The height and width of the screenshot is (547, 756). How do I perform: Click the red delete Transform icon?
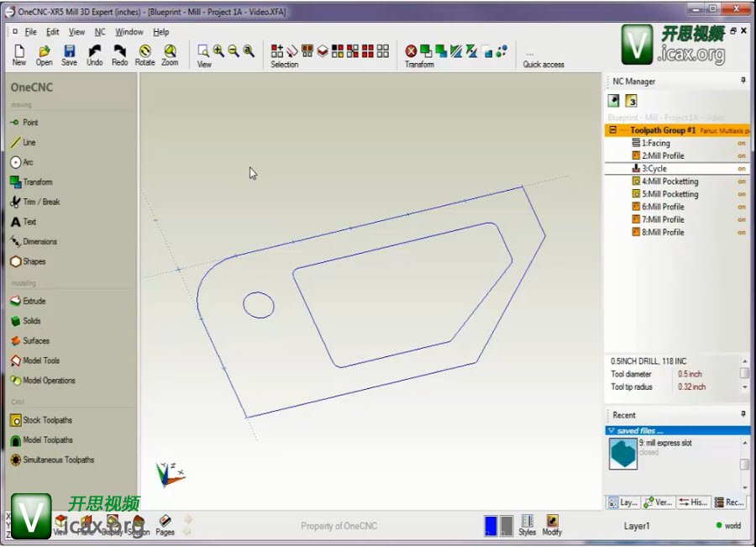tap(411, 50)
